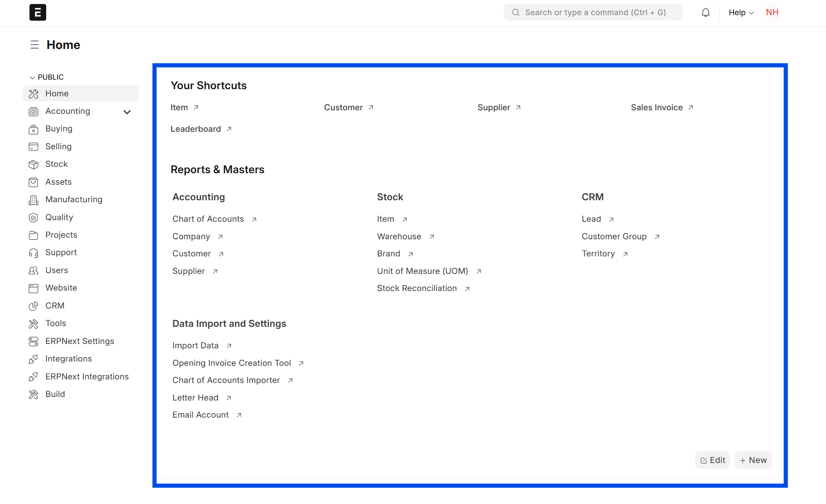Viewport: 826px width, 504px height.
Task: Click the Quality shield icon
Action: [x=33, y=217]
